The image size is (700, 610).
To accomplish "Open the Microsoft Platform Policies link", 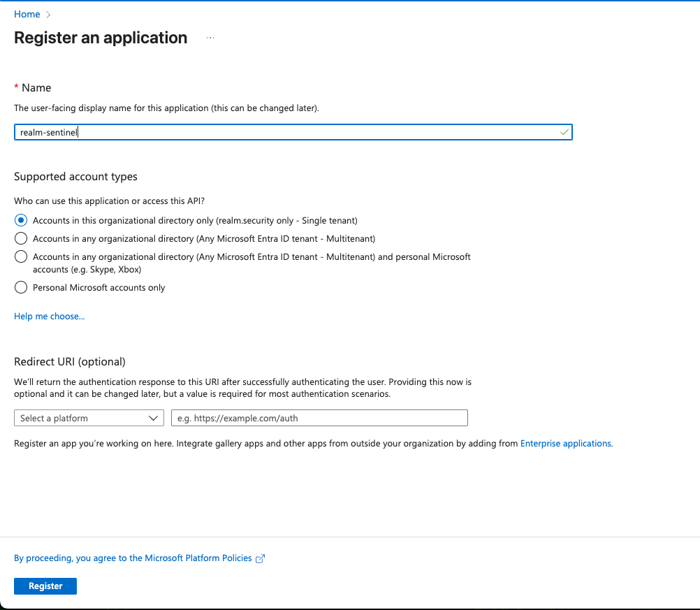I will point(133,558).
